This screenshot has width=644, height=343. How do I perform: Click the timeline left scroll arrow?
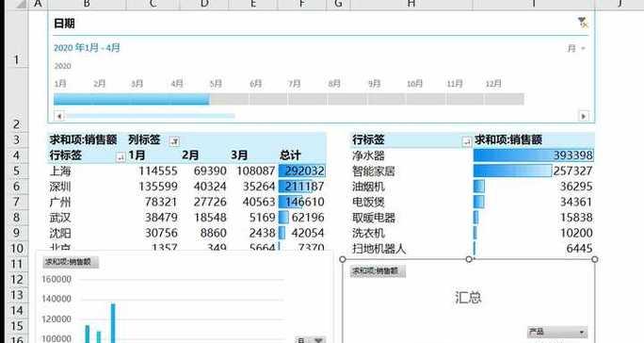[59, 116]
